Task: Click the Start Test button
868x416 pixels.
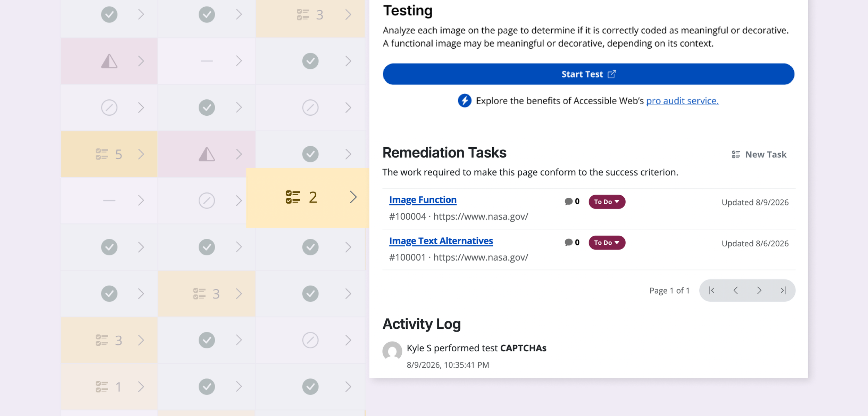Action: [588, 74]
